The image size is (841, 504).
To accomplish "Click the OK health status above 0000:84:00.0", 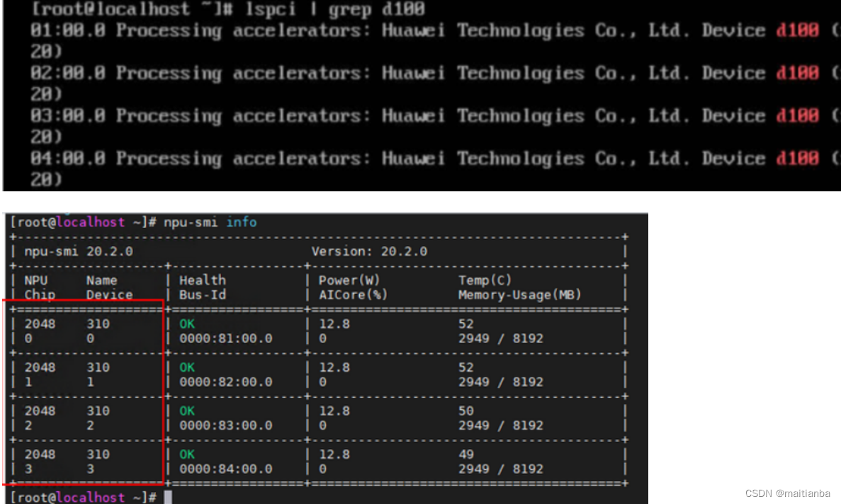I will pyautogui.click(x=187, y=454).
